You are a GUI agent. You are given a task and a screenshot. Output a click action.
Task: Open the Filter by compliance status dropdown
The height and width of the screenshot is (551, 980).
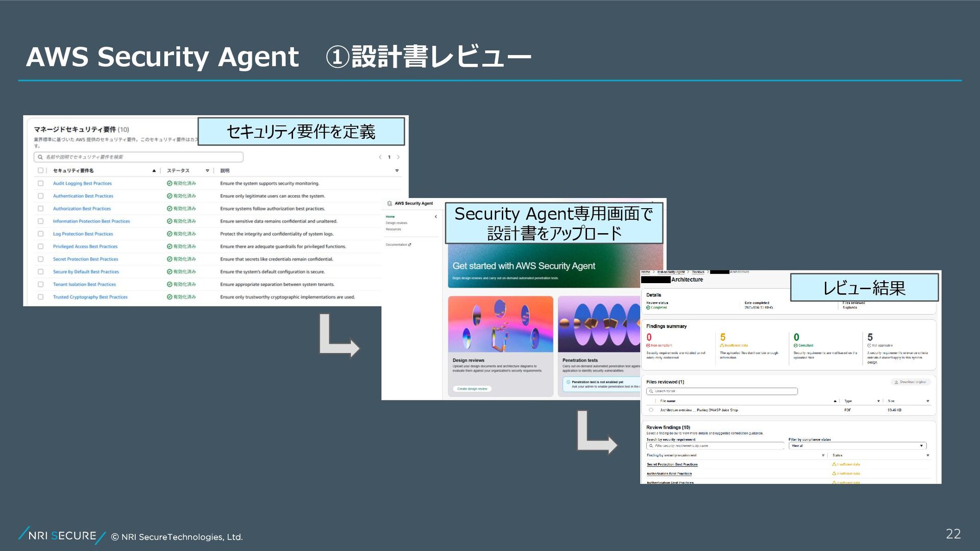(x=857, y=446)
